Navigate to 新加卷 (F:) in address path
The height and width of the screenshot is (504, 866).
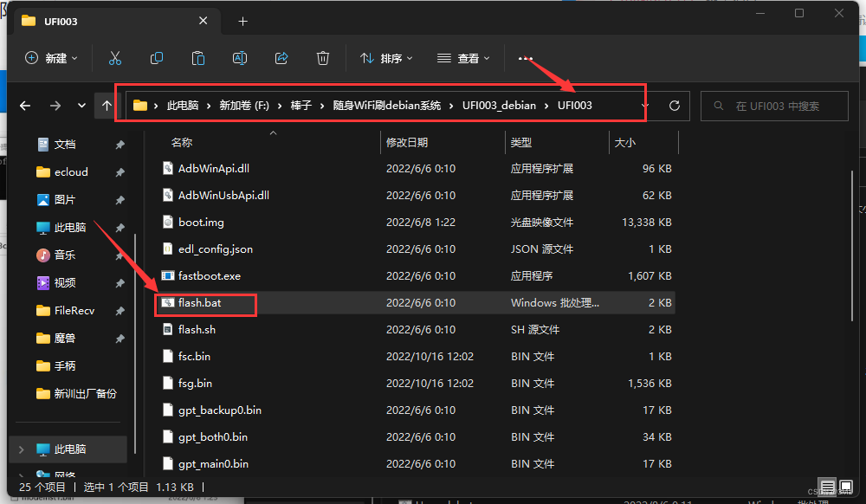[244, 106]
